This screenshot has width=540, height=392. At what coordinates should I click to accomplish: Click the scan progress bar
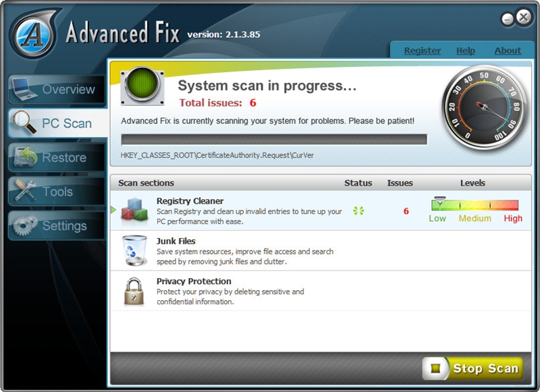pyautogui.click(x=274, y=140)
